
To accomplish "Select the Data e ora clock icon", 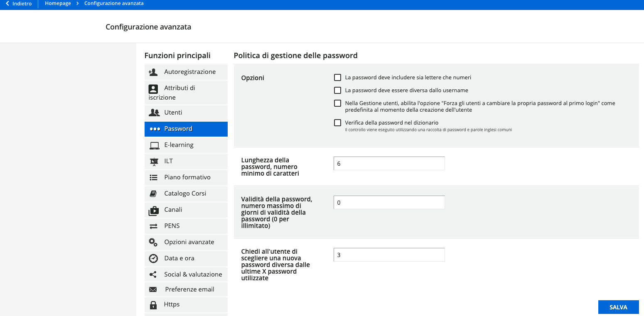I will 153,258.
